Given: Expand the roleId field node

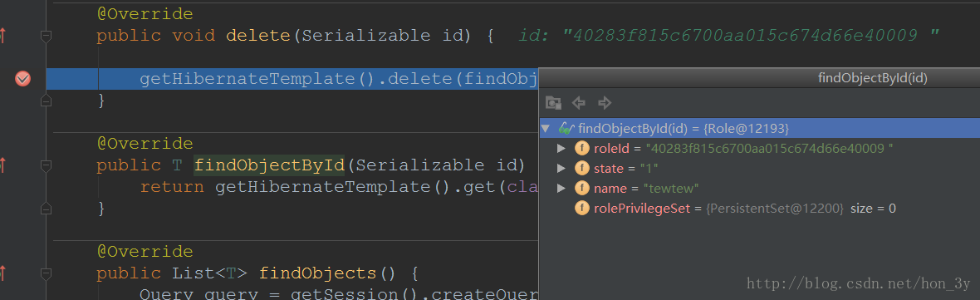Looking at the screenshot, I should pyautogui.click(x=562, y=148).
